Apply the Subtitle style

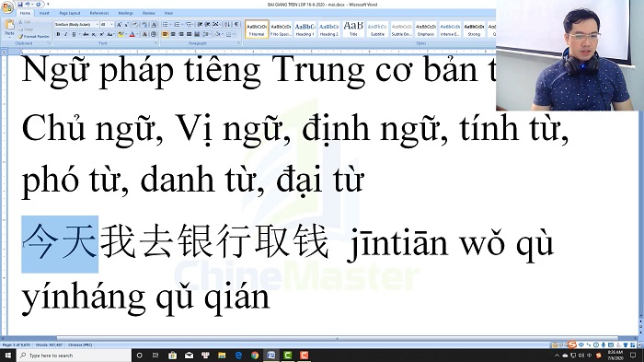pyautogui.click(x=377, y=29)
